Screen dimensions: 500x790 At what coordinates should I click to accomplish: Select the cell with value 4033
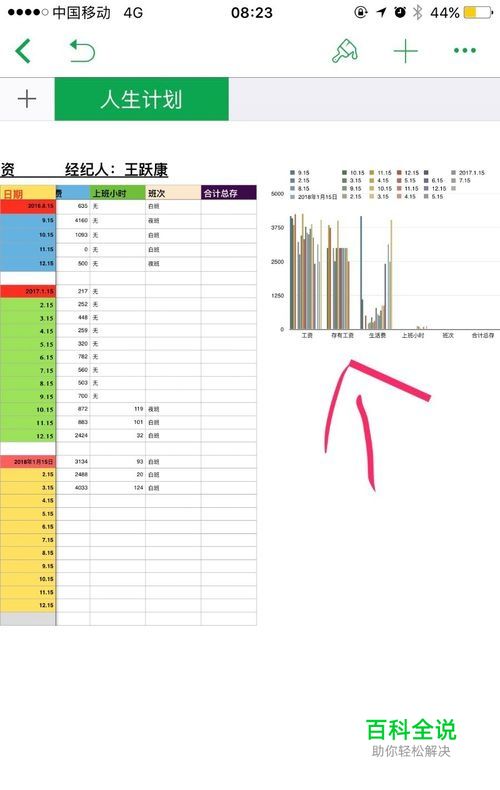pos(73,488)
